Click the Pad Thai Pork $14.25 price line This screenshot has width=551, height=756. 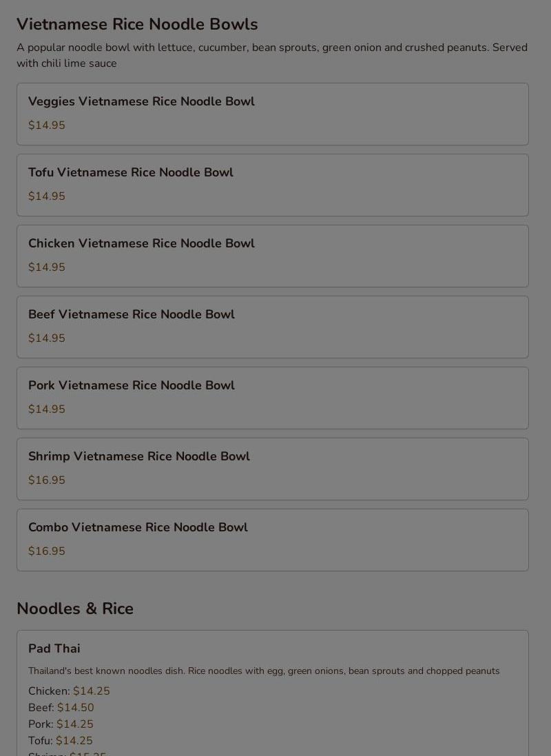[61, 724]
